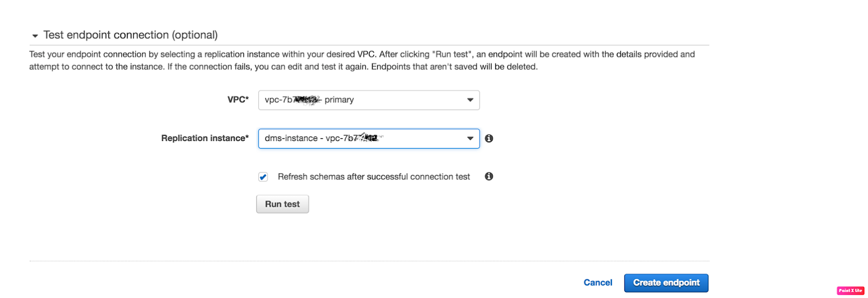Cancel endpoint creation
868x298 pixels.
pyautogui.click(x=598, y=283)
